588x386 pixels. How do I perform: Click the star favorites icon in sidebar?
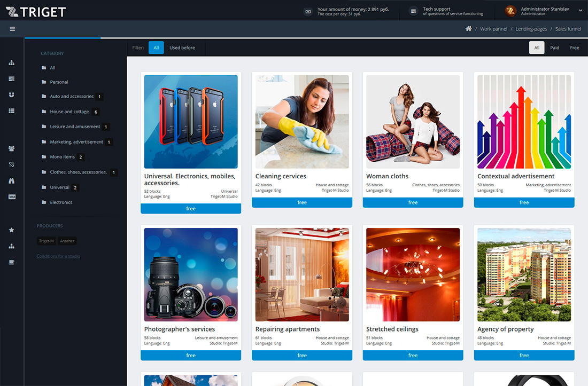tap(12, 230)
